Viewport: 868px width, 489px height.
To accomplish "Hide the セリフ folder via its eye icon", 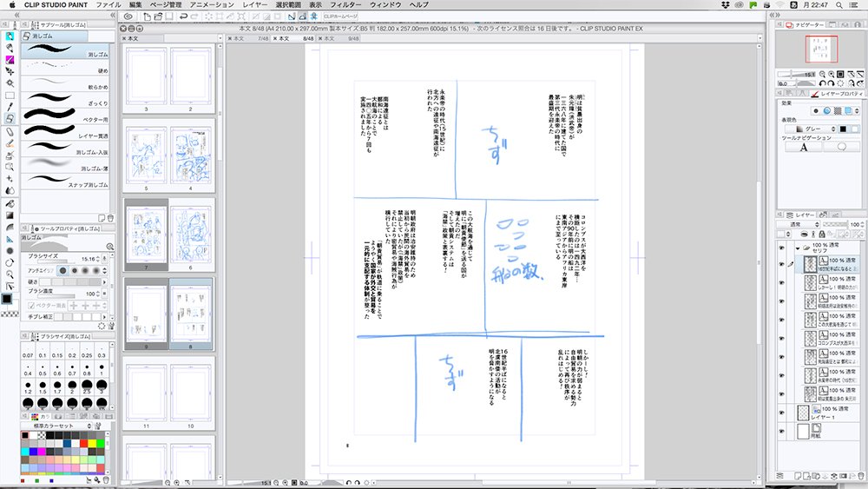I will point(782,248).
